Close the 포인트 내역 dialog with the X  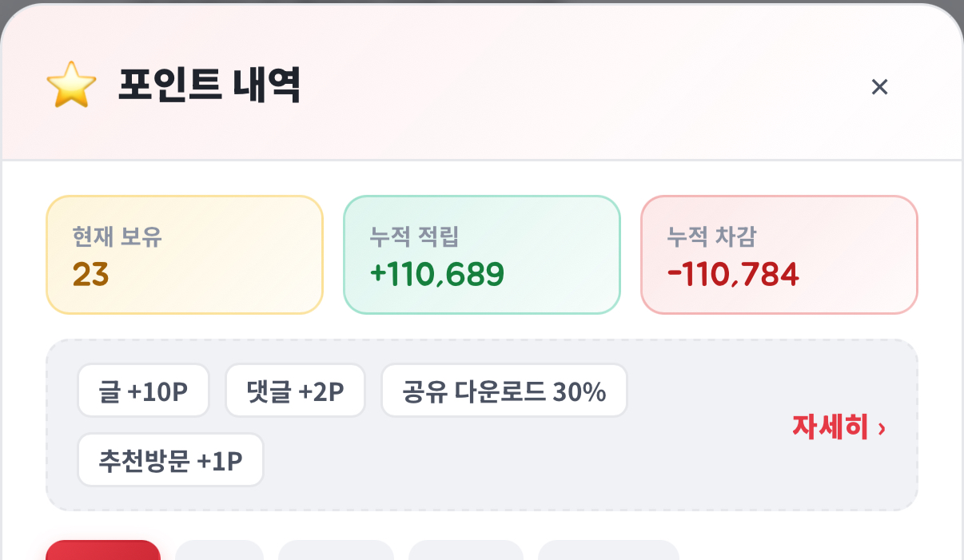tap(879, 87)
